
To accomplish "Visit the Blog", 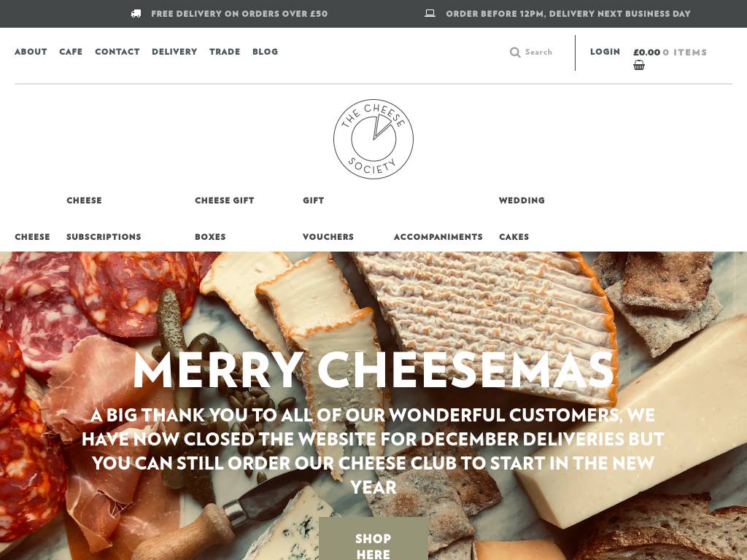I will [266, 52].
